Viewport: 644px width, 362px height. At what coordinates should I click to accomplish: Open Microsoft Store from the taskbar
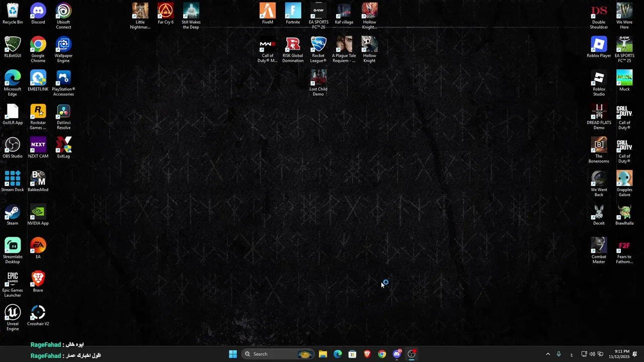[x=352, y=354]
